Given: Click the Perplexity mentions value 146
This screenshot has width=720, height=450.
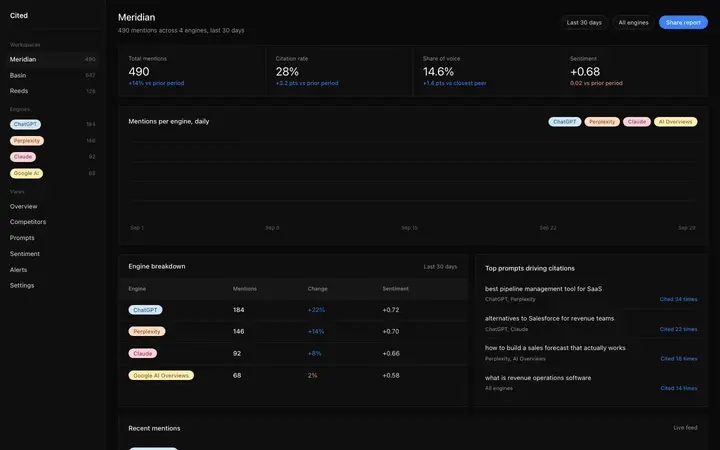Looking at the screenshot, I should [x=238, y=332].
